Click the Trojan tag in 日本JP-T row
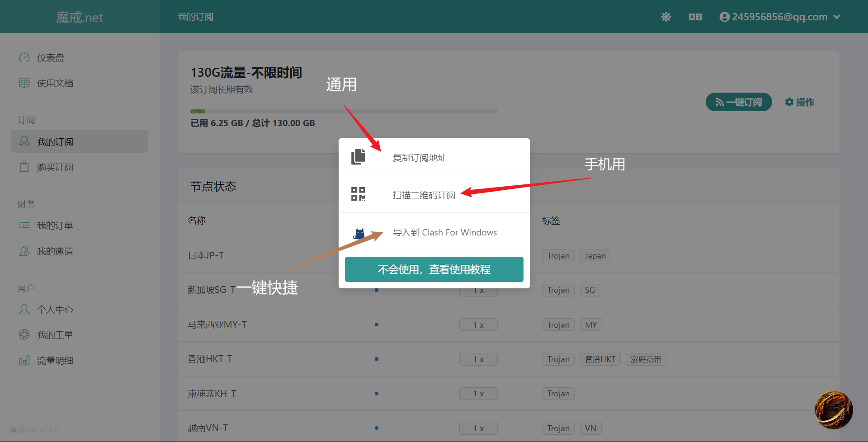 click(558, 256)
